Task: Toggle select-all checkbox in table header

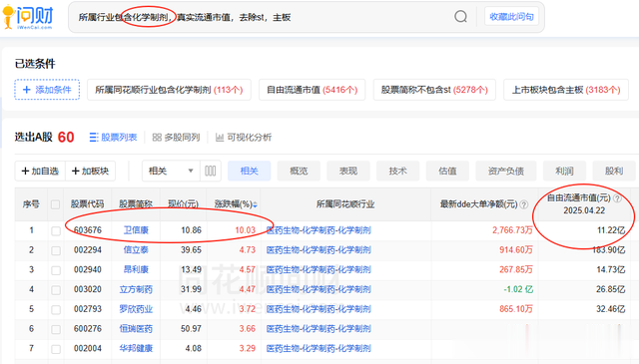Action: click(x=56, y=204)
